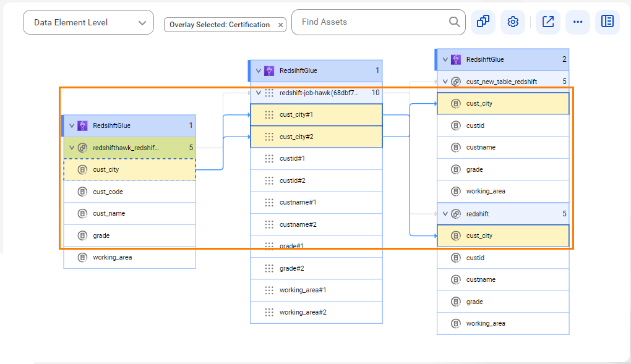Image resolution: width=631 pixels, height=364 pixels.
Task: Select grade in redshifthawk table
Action: (129, 235)
